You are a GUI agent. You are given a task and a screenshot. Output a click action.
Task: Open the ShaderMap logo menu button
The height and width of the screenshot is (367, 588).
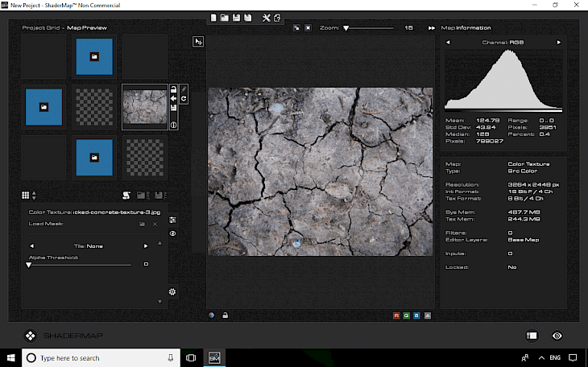click(31, 336)
